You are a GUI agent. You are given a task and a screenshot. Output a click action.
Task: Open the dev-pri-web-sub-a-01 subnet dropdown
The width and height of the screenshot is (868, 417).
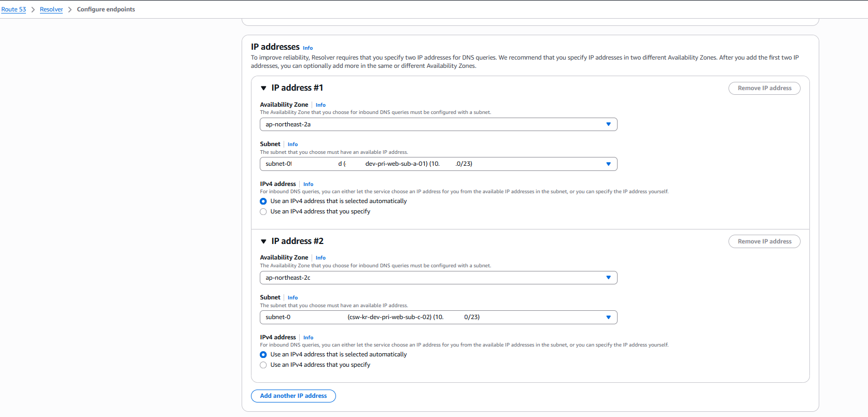point(438,164)
